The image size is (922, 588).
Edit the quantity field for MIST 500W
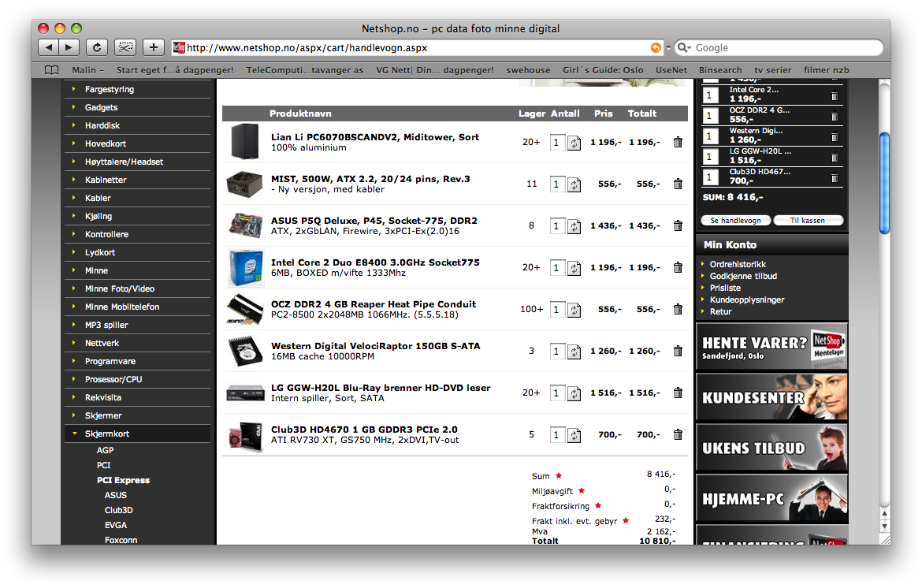[x=557, y=184]
